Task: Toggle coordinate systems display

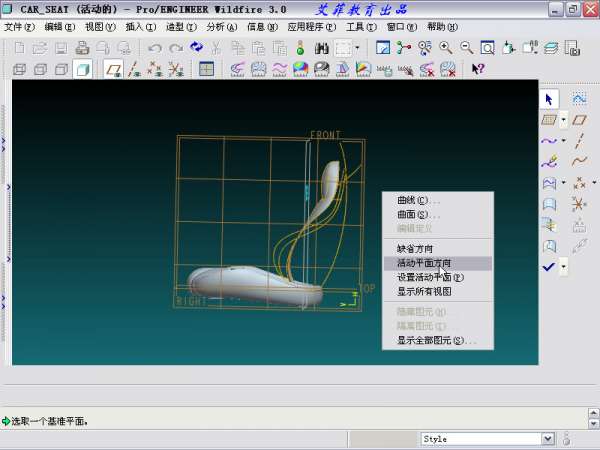Action: [176, 69]
